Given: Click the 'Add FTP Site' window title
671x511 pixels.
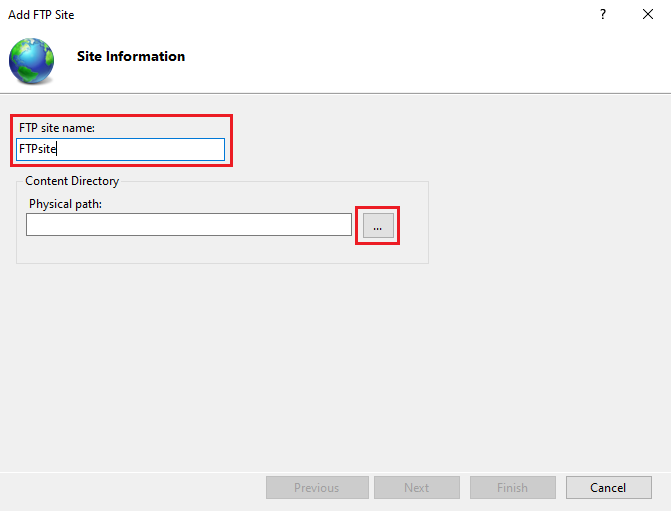Looking at the screenshot, I should [x=41, y=15].
